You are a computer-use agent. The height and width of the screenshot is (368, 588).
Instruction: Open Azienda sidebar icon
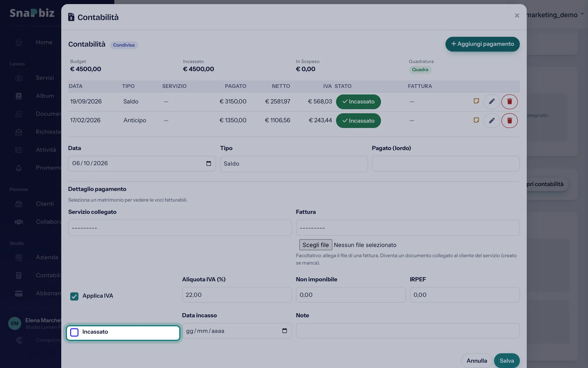[19, 258]
